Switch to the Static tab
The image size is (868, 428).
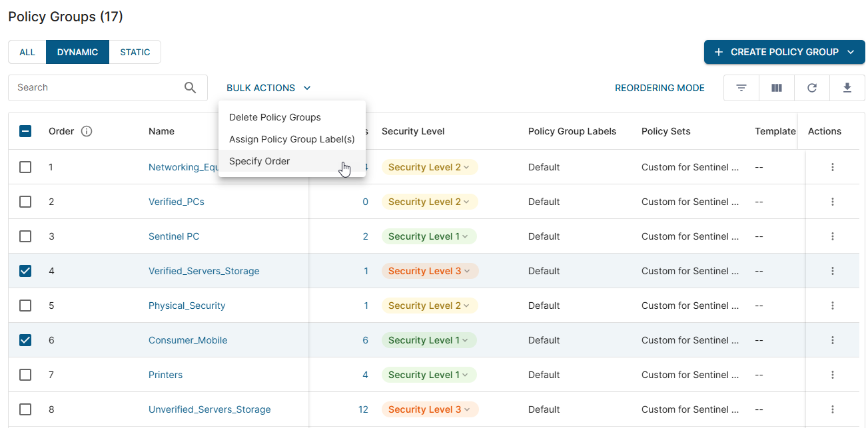tap(135, 52)
